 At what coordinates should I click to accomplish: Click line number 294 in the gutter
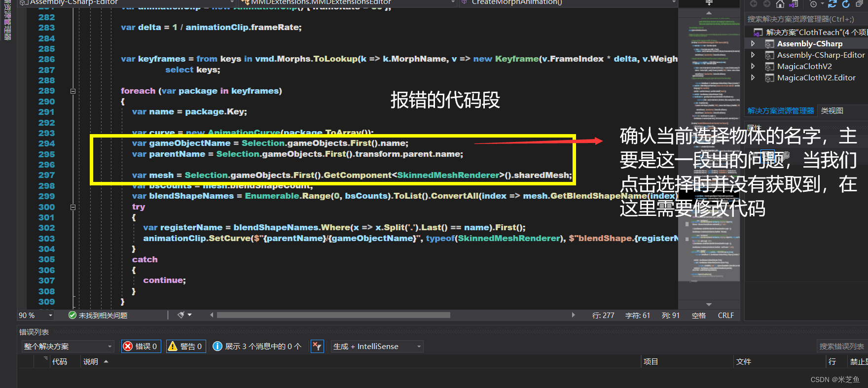[47, 143]
